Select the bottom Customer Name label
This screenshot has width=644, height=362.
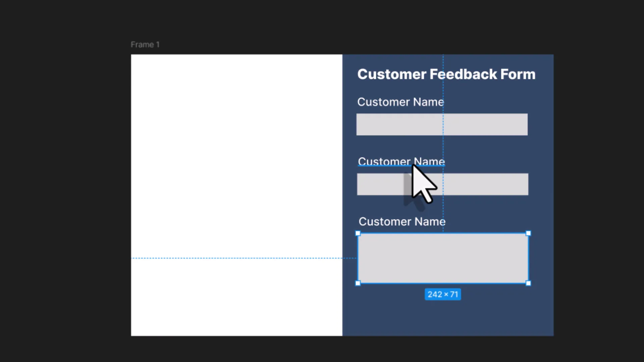point(401,221)
